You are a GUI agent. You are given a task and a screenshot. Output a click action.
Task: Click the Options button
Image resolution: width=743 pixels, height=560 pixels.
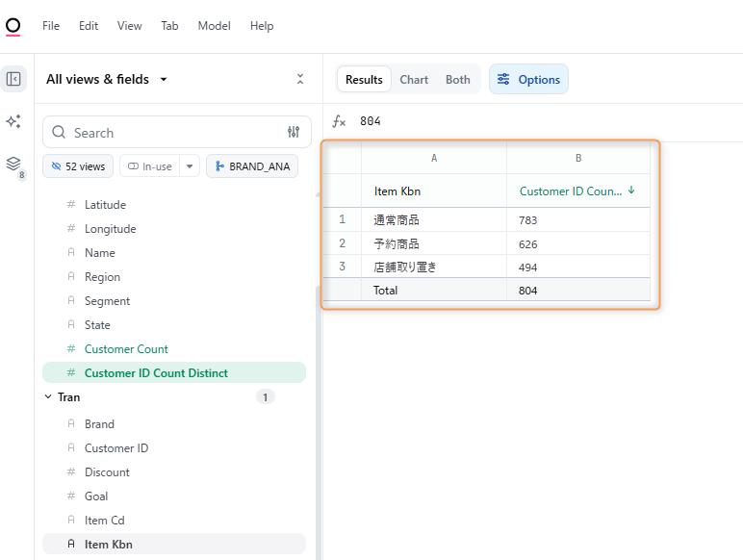[x=528, y=80]
